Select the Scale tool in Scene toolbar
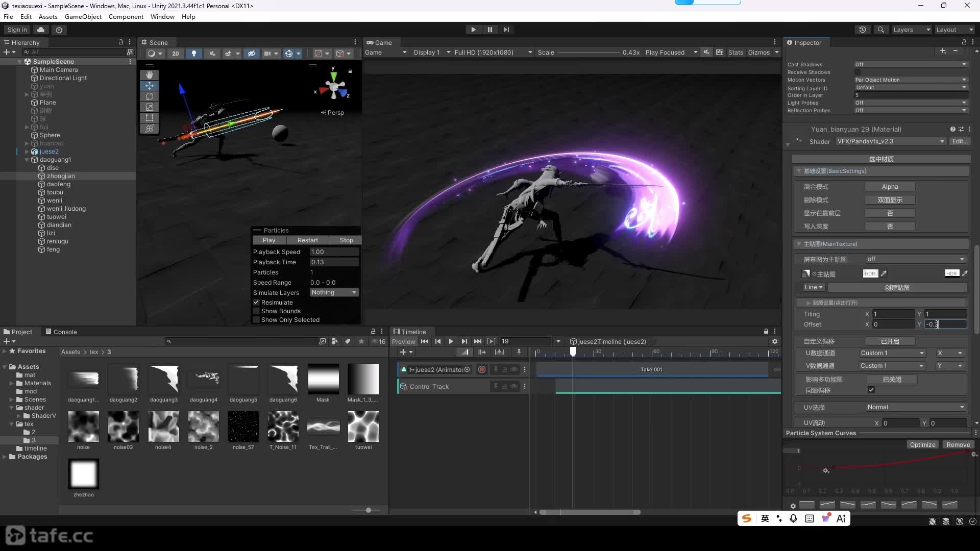 [149, 107]
